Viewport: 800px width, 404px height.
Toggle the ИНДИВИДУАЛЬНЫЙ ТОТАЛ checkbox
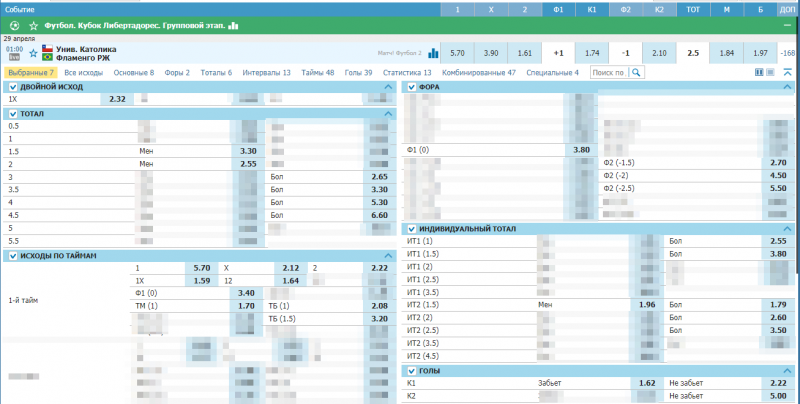point(410,229)
